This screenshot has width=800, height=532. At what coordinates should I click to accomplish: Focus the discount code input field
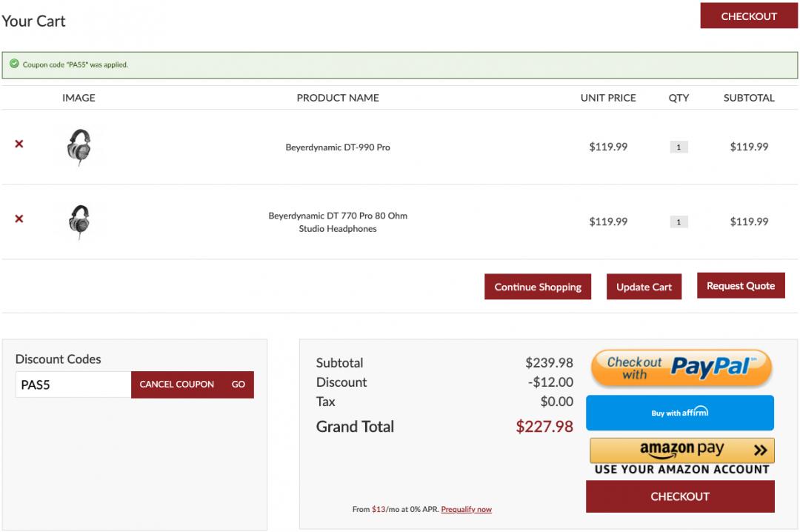point(73,385)
